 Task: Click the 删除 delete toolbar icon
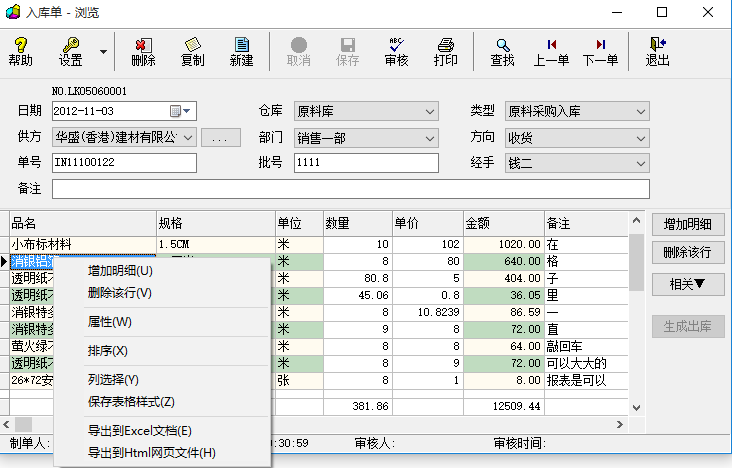tap(143, 51)
